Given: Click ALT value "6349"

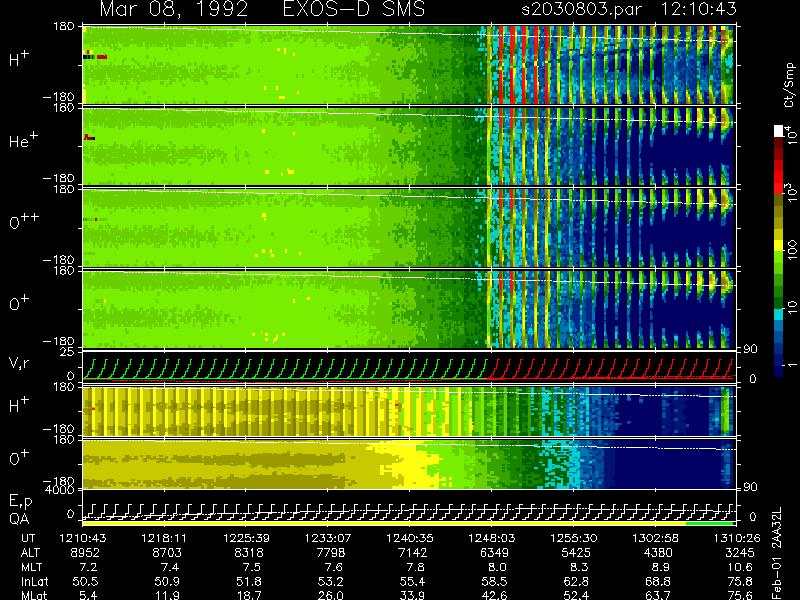Looking at the screenshot, I should tap(494, 553).
